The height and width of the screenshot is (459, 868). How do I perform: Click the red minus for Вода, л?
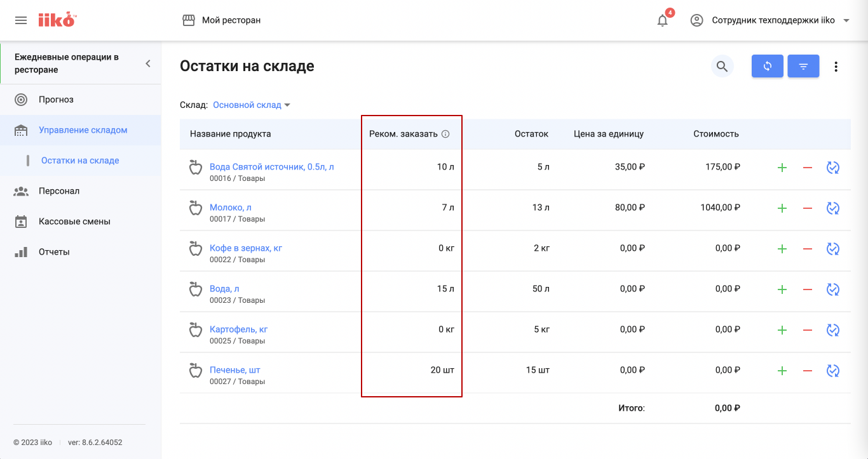(x=808, y=289)
